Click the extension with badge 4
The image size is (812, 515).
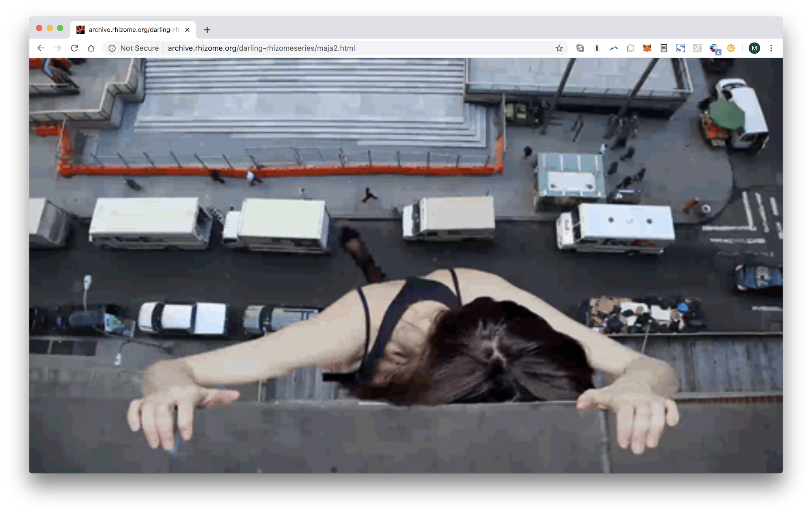coord(715,49)
